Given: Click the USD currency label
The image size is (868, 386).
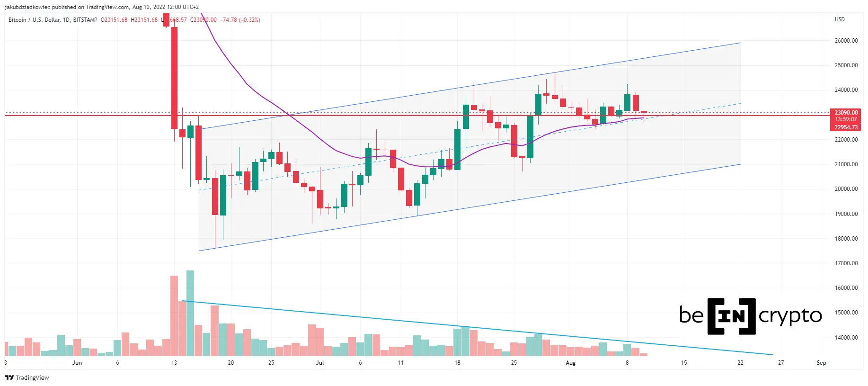Looking at the screenshot, I should (840, 19).
